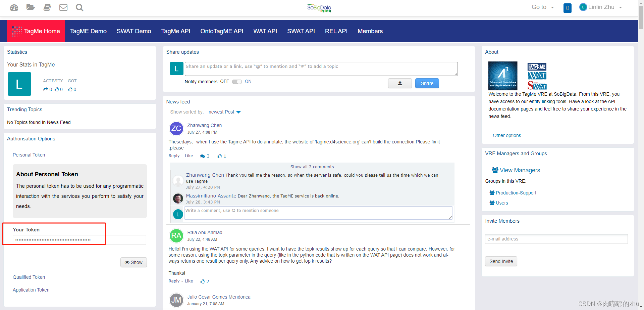
Task: Expand the Qualified Token section
Action: tap(29, 277)
